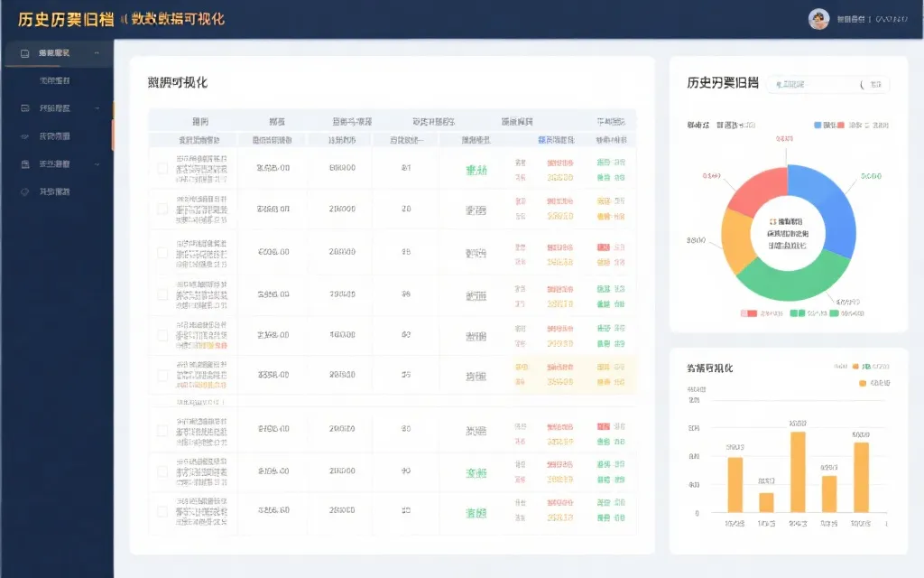The image size is (924, 578).
Task: Click the dashboard icon beside the first sidebar menu
Action: coord(25,52)
